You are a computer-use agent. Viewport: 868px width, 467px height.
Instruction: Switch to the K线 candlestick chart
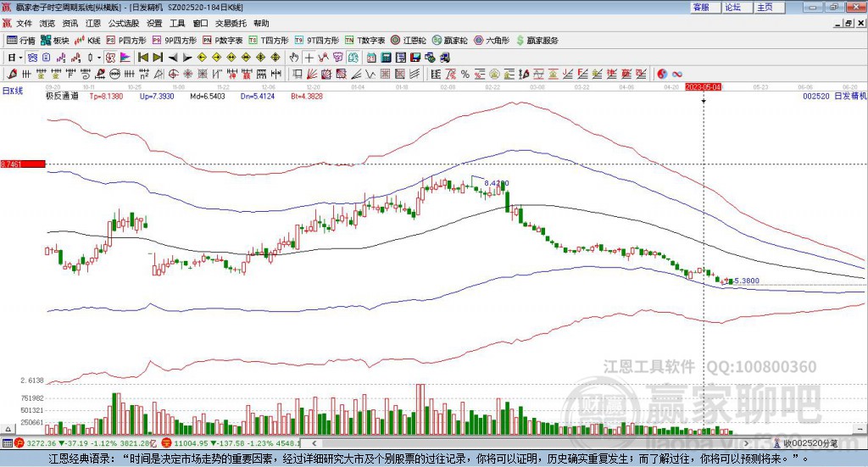pos(87,41)
